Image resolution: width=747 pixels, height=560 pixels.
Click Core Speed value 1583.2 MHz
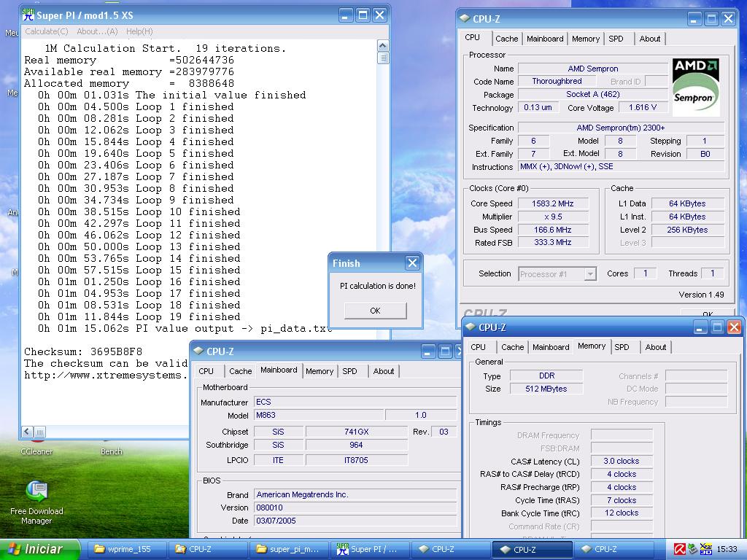coord(553,203)
